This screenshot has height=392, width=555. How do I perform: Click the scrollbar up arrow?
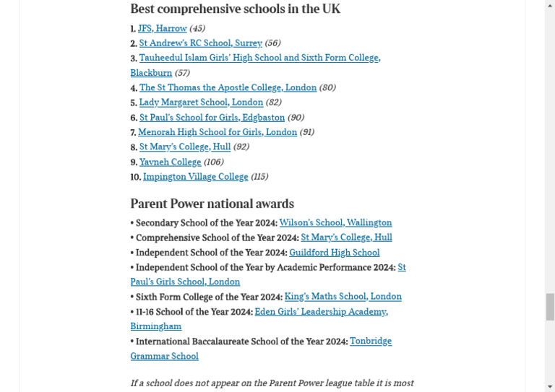click(550, 5)
